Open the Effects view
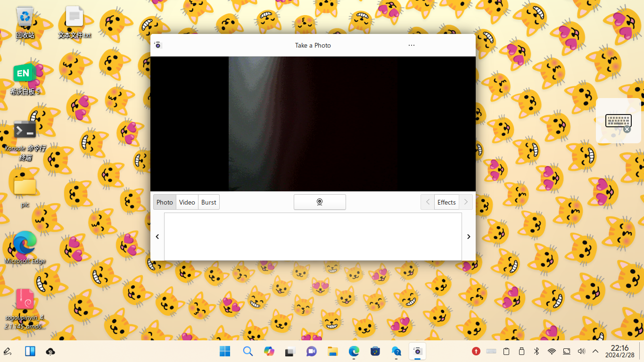 446,202
